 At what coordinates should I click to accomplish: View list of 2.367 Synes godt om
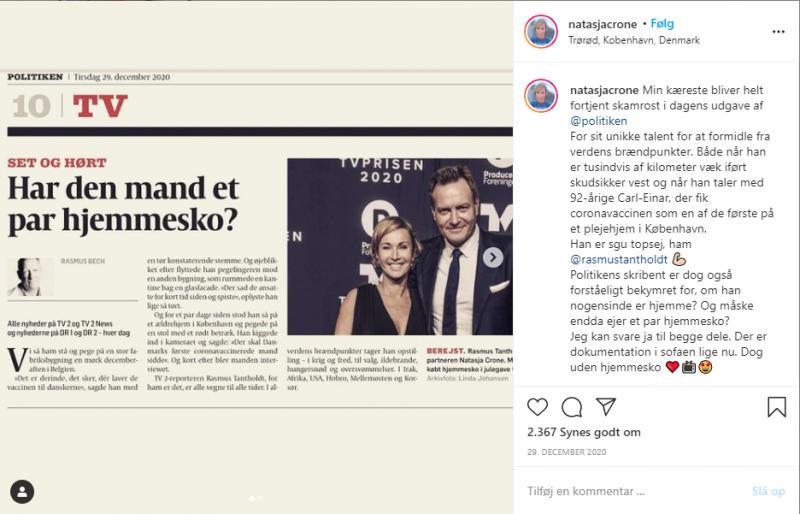[584, 432]
